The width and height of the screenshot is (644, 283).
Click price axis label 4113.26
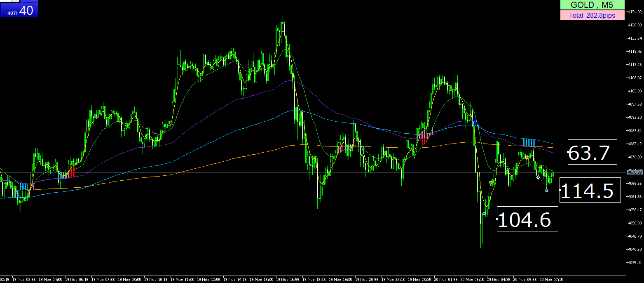point(636,65)
